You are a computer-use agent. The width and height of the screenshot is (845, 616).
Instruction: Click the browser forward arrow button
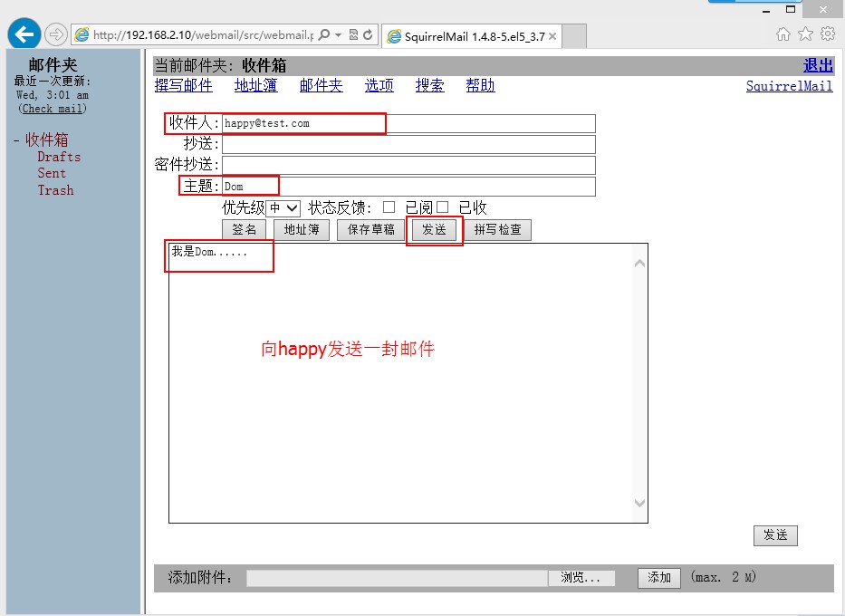coord(56,35)
